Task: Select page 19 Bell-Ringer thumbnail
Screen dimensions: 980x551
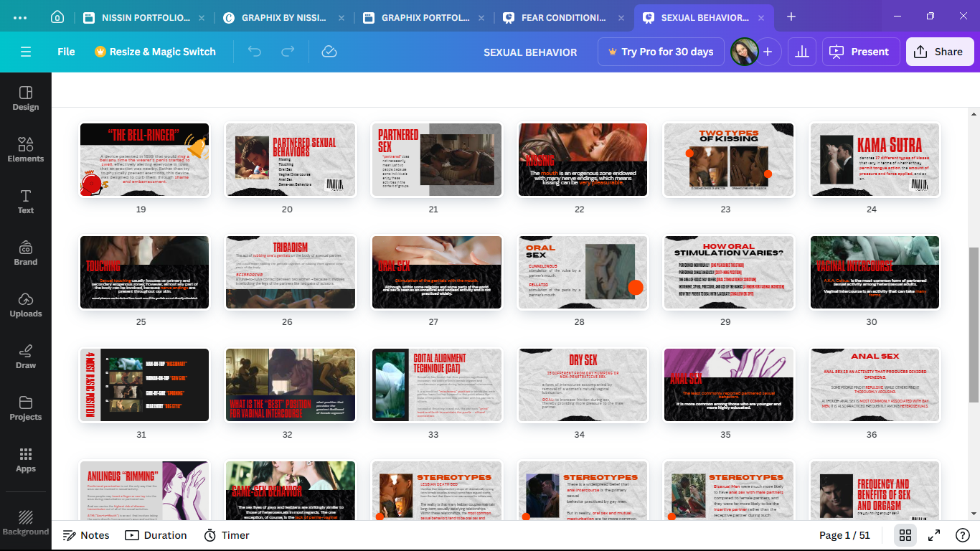Action: (144, 159)
